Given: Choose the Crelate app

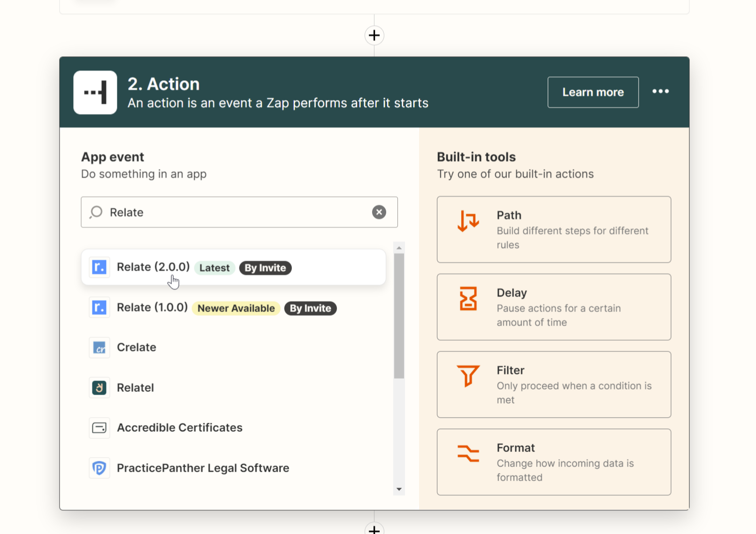Looking at the screenshot, I should (x=233, y=347).
